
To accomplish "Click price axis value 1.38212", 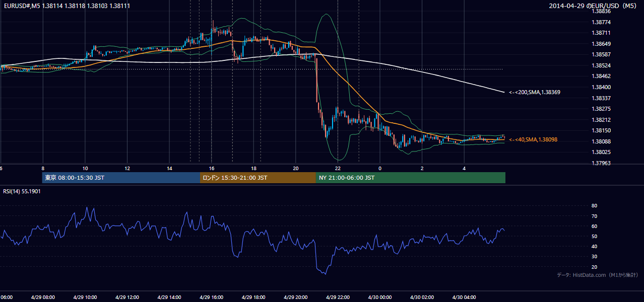I will [x=601, y=120].
